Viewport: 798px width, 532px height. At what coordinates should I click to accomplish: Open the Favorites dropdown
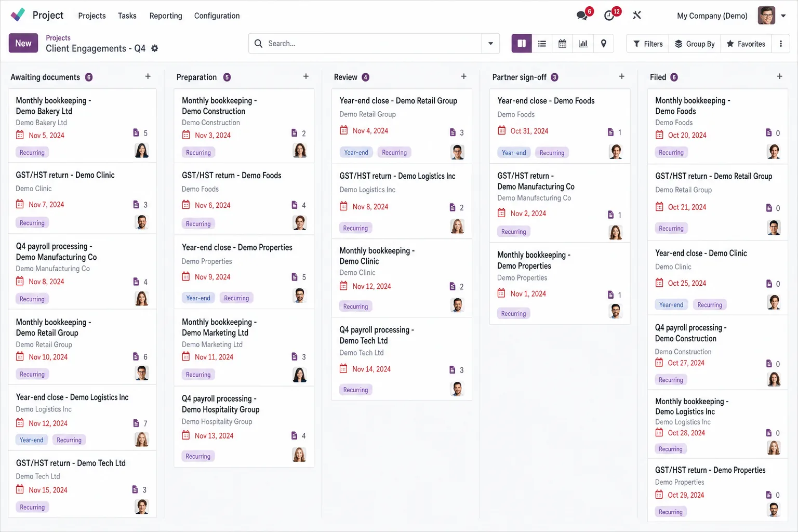click(746, 44)
